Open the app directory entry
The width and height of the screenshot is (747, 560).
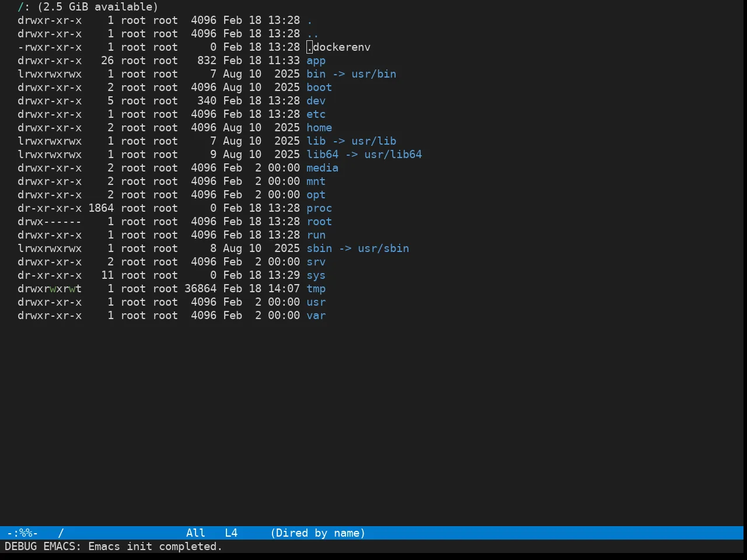coord(316,61)
